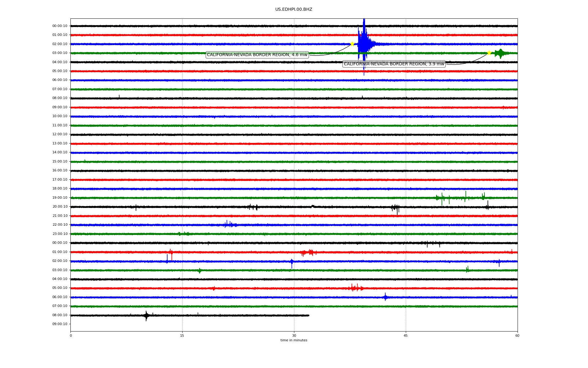Image resolution: width=588 pixels, height=368 pixels.
Task: Click the 17:00:10 trace label
Action: (x=60, y=180)
